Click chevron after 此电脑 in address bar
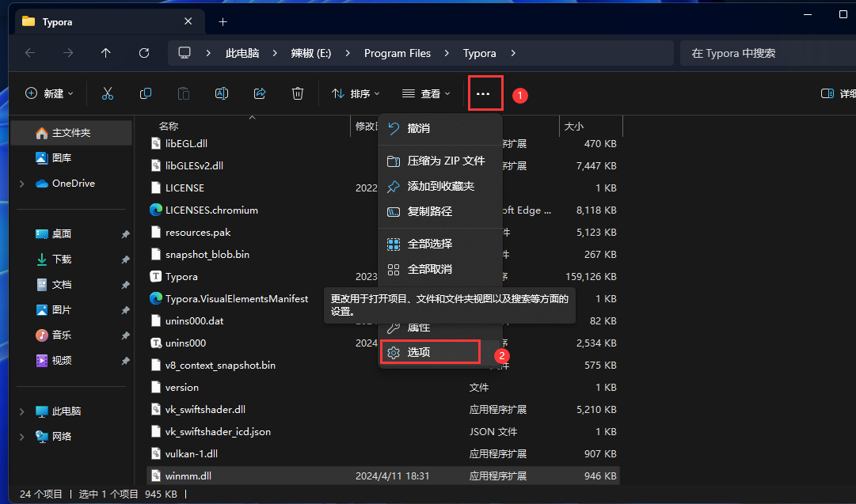The image size is (856, 504). (275, 53)
